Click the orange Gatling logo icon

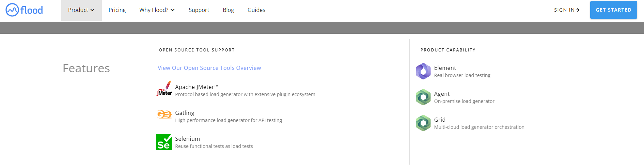click(x=164, y=115)
